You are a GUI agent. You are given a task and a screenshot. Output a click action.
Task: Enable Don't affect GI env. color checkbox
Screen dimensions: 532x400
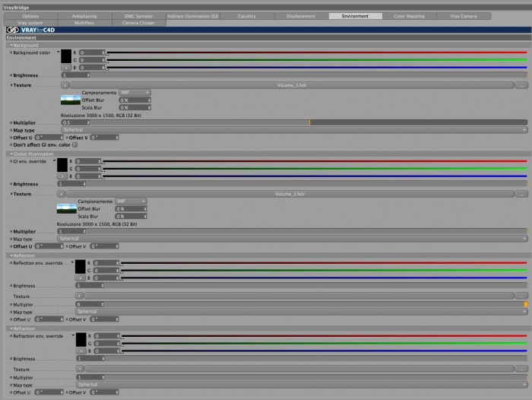[75, 144]
